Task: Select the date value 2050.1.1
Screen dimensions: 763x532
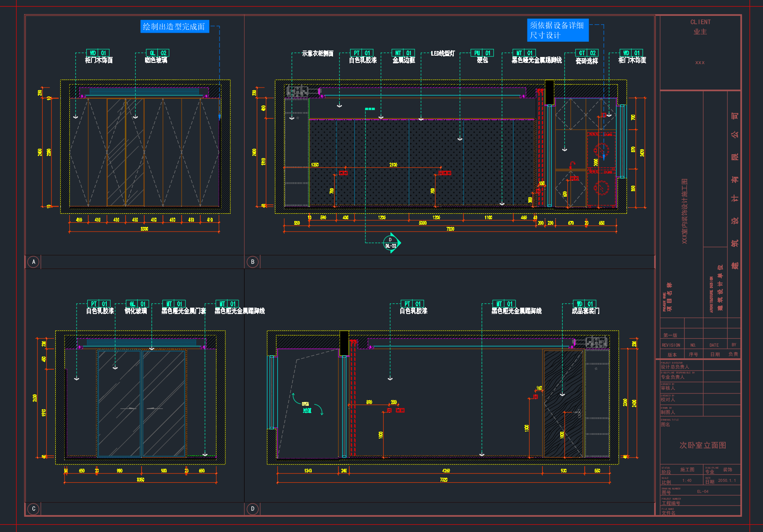Action: pyautogui.click(x=727, y=481)
